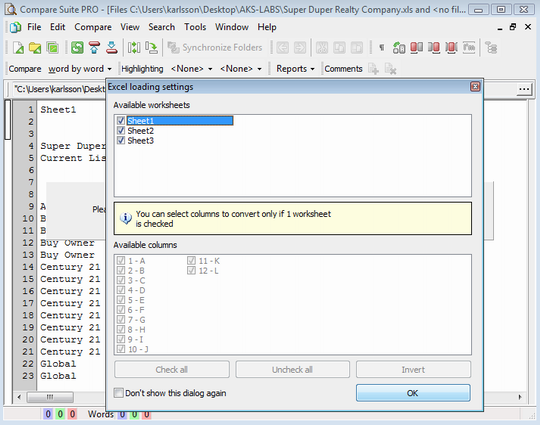Screen dimensions: 540x425
Task: Click the Check all button
Action: [172, 370]
